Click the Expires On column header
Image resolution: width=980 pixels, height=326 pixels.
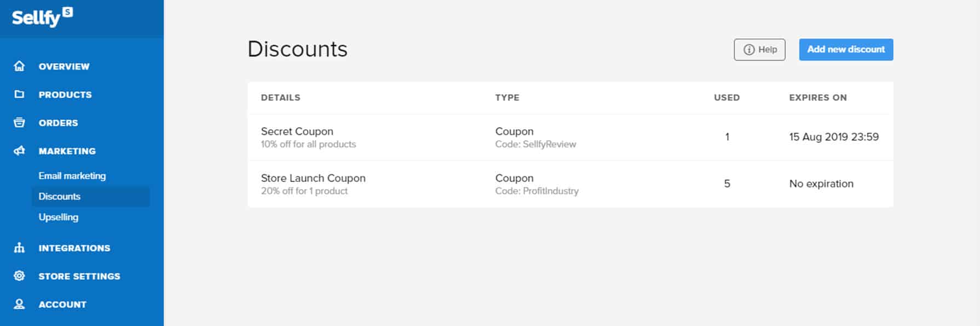[818, 98]
